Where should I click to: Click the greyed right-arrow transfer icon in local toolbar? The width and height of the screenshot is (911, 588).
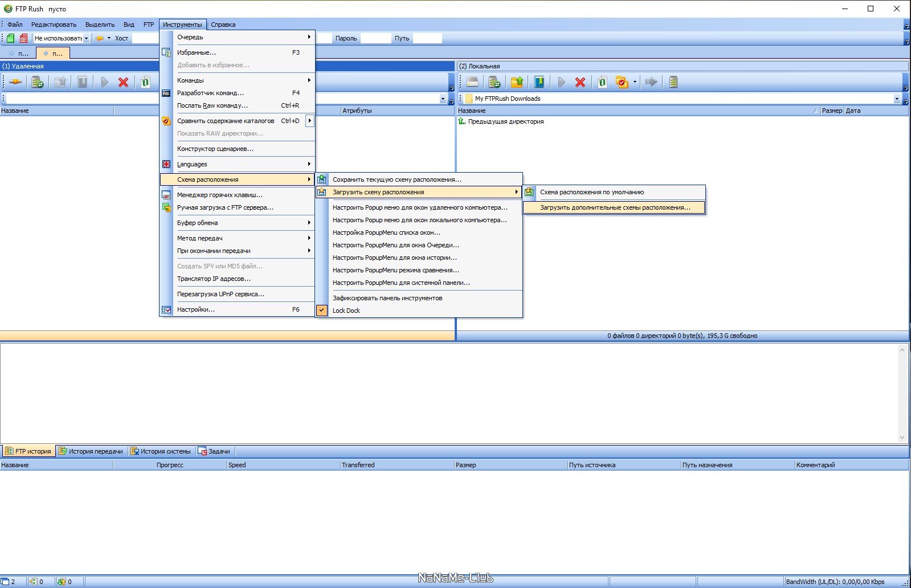pos(651,82)
